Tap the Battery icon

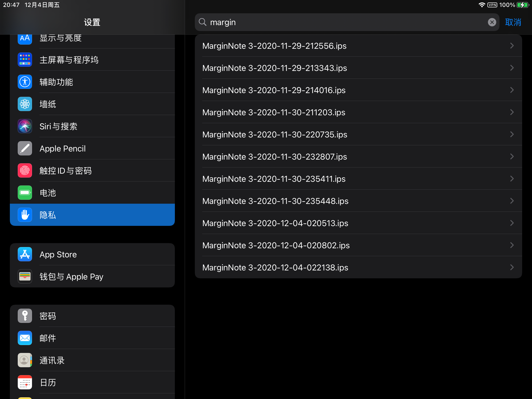(25, 193)
